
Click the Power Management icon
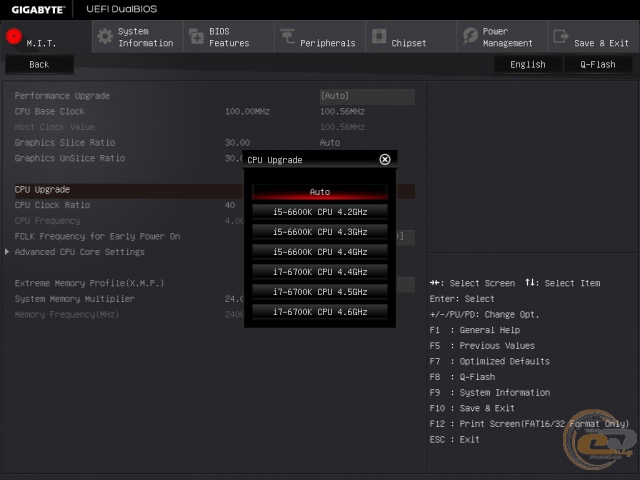[470, 37]
